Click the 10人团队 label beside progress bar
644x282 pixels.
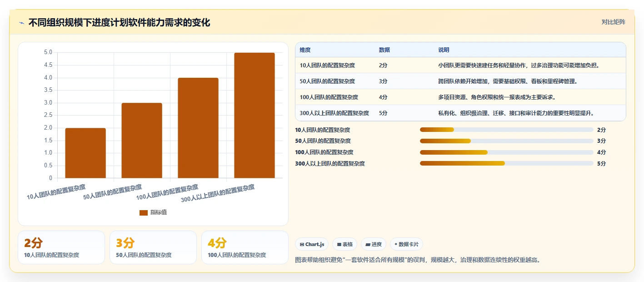(x=323, y=130)
